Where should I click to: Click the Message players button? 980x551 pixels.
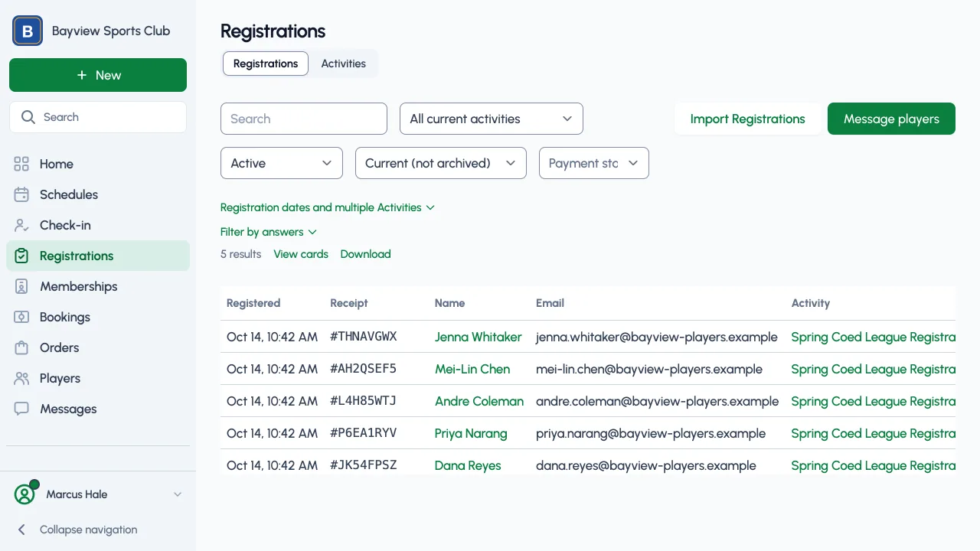pyautogui.click(x=891, y=119)
